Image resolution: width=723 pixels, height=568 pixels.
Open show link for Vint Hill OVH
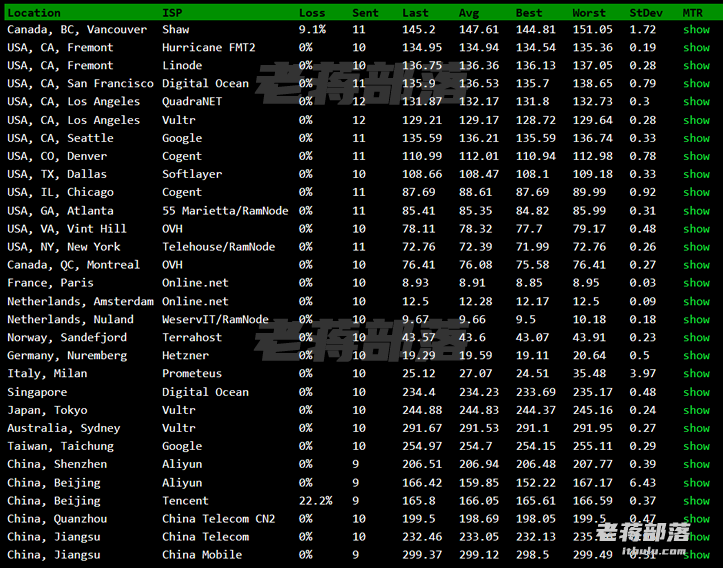point(696,229)
